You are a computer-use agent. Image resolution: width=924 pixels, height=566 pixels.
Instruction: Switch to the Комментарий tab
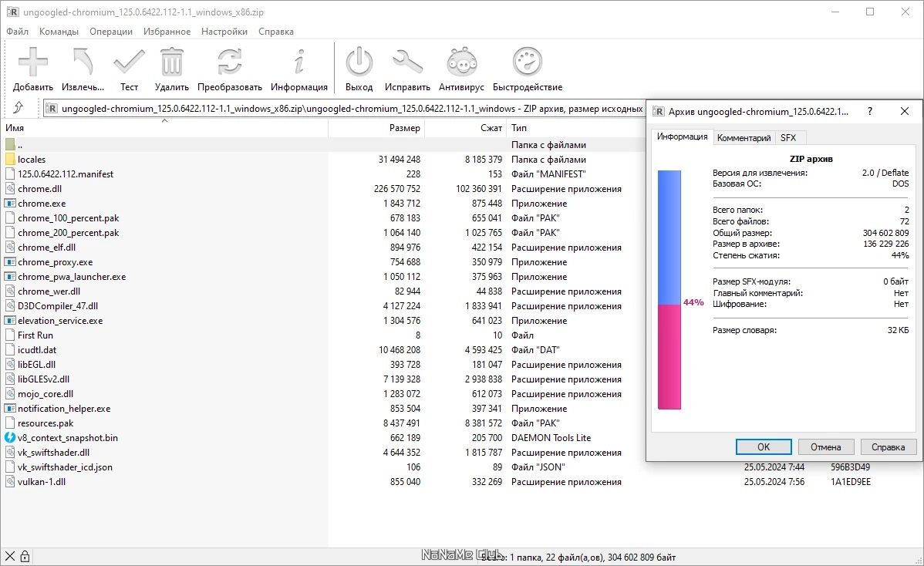coord(744,138)
